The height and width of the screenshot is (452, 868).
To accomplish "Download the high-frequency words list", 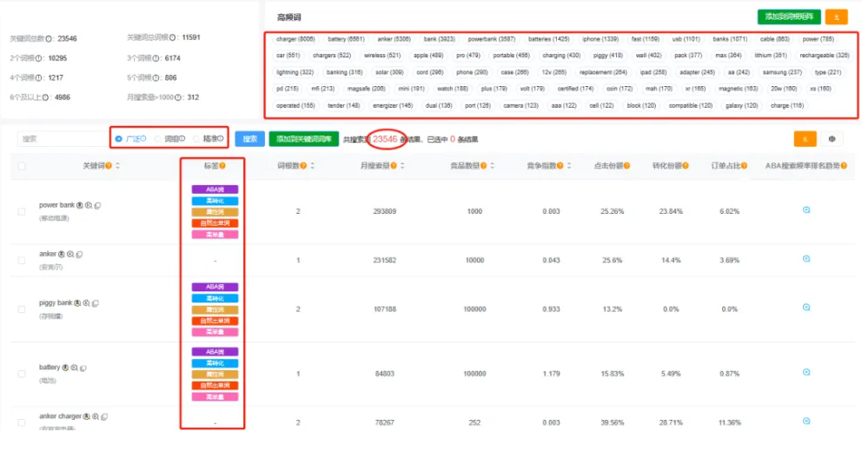I will click(x=836, y=17).
